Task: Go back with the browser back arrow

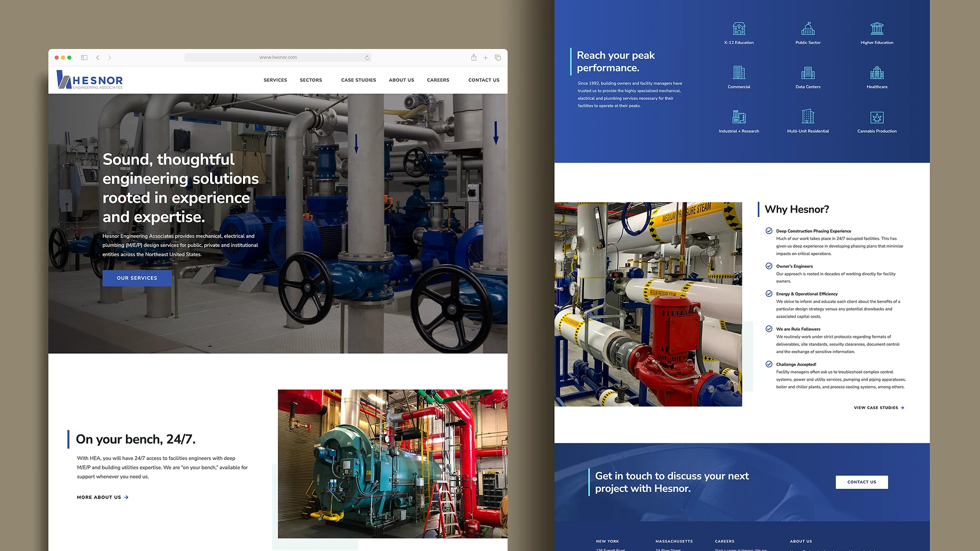Action: pyautogui.click(x=98, y=57)
